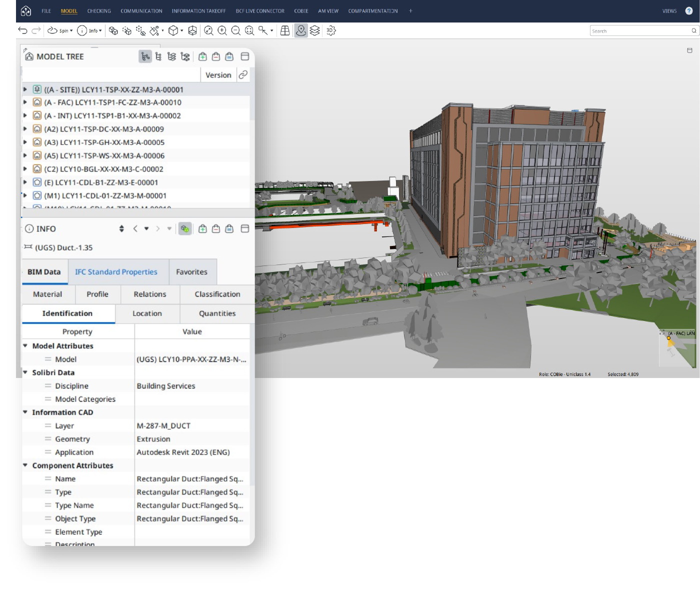Switch to the IFC Standard Properties tab
This screenshot has height=590, width=700.
(x=116, y=272)
